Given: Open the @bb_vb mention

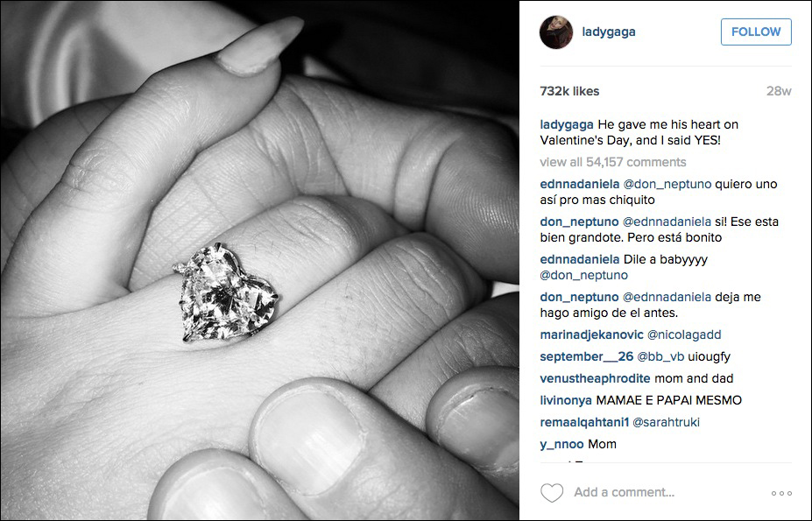Looking at the screenshot, I should tap(660, 357).
